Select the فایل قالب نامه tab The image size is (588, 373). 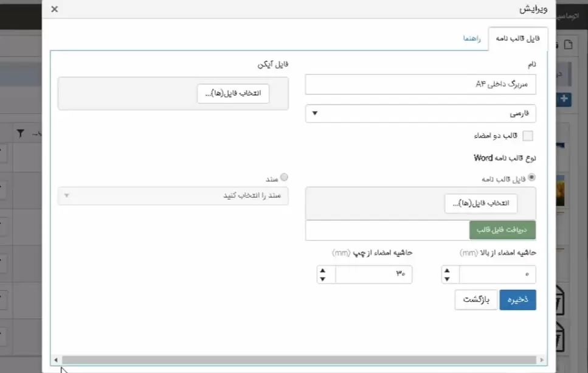pos(517,37)
